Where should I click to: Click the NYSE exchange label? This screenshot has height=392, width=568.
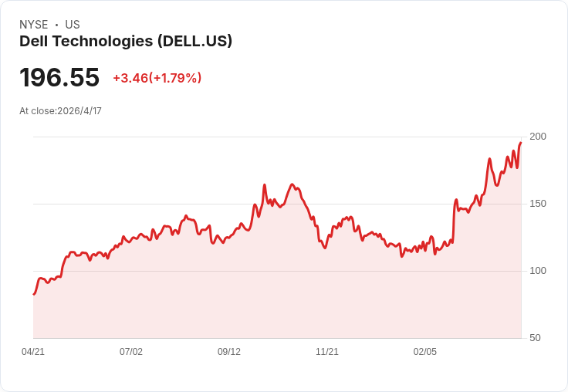(x=34, y=25)
